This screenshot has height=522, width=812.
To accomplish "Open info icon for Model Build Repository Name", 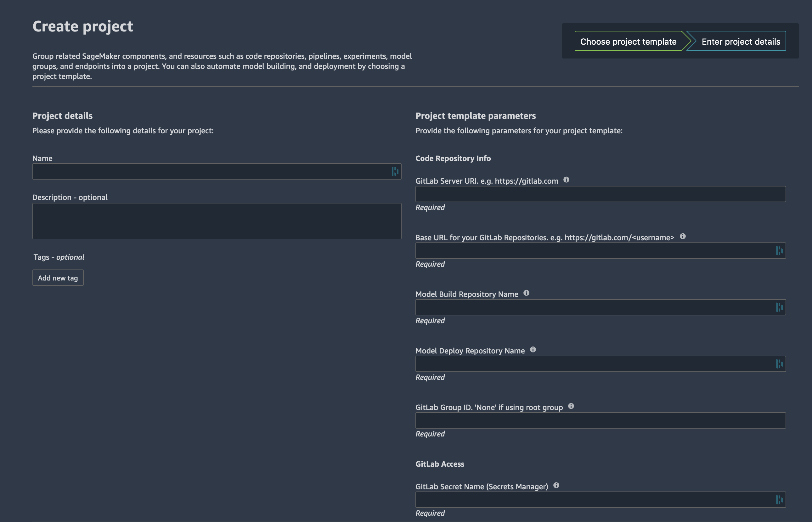I will tap(526, 293).
